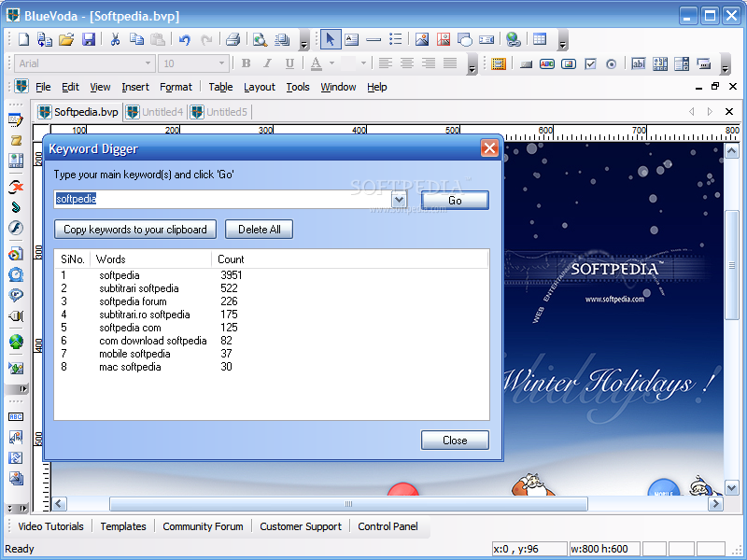Insert a table using the table icon
The image size is (747, 560).
click(540, 39)
